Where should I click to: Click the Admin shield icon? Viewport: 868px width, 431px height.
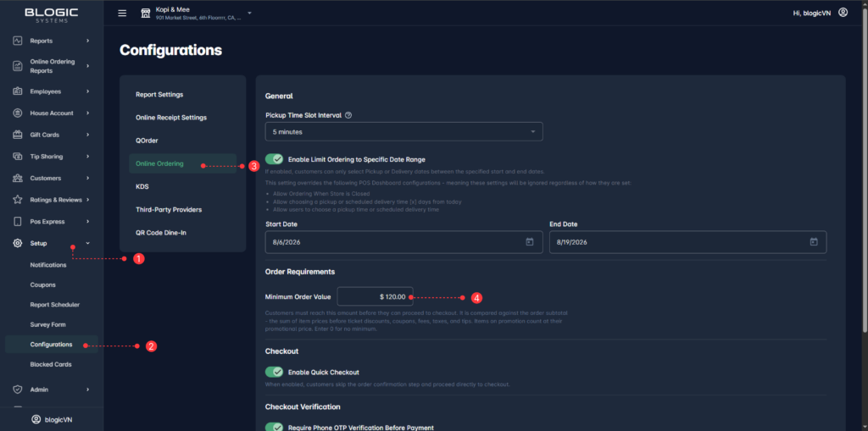click(x=18, y=390)
